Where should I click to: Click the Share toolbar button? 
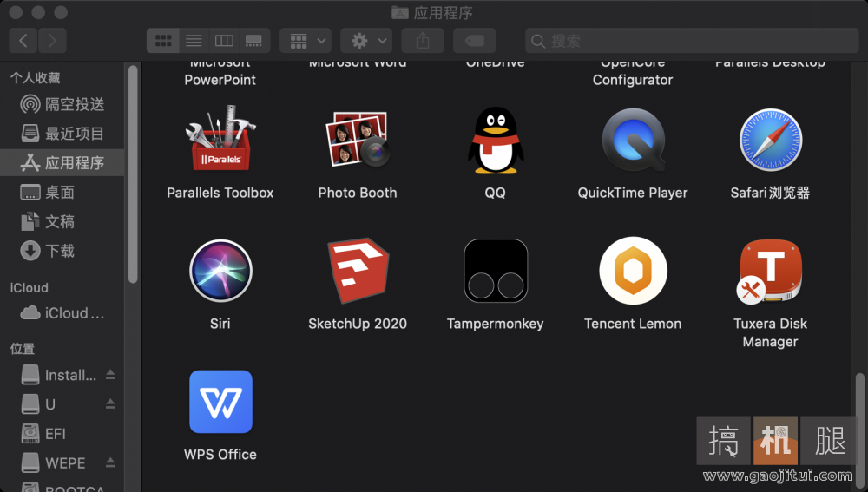[423, 41]
